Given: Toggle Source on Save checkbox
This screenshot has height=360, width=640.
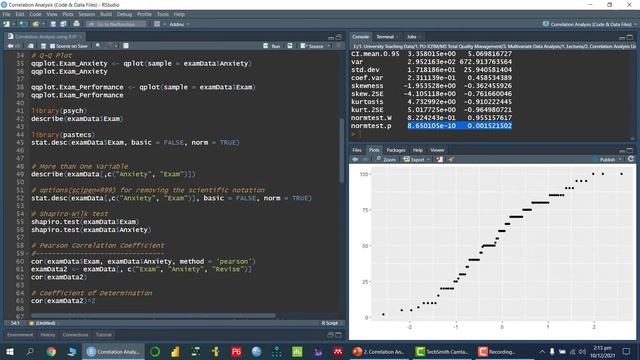Looking at the screenshot, I should pos(52,46).
